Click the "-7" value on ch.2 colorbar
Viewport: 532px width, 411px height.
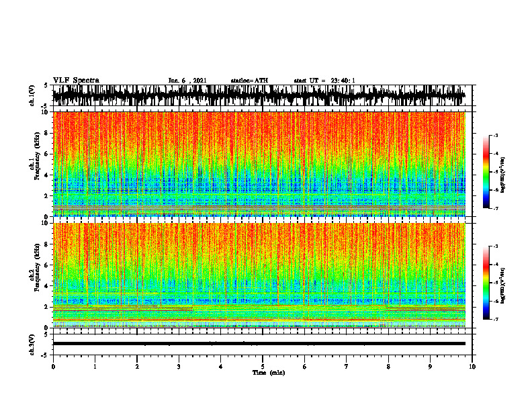(x=496, y=319)
